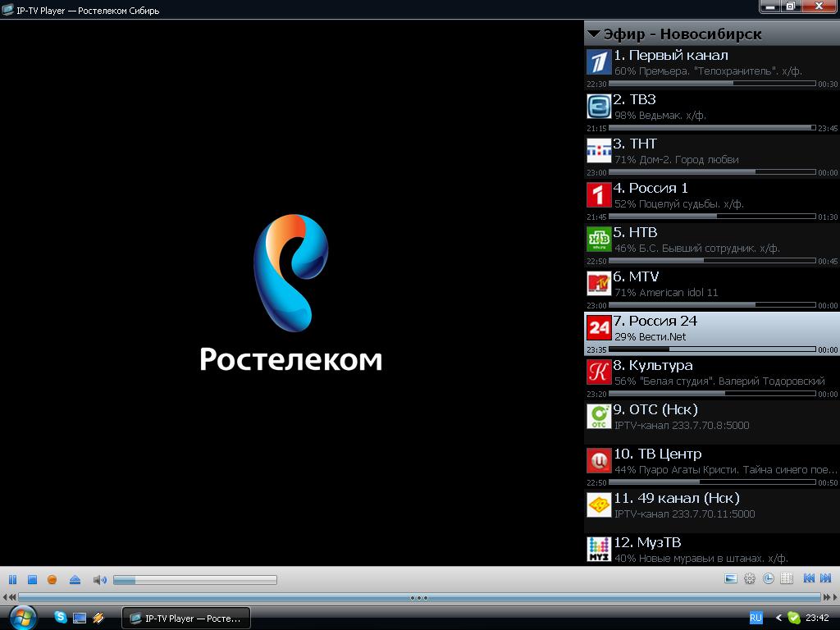This screenshot has height=630, width=840.
Task: Open the scheduler clock icon
Action: pos(769,578)
